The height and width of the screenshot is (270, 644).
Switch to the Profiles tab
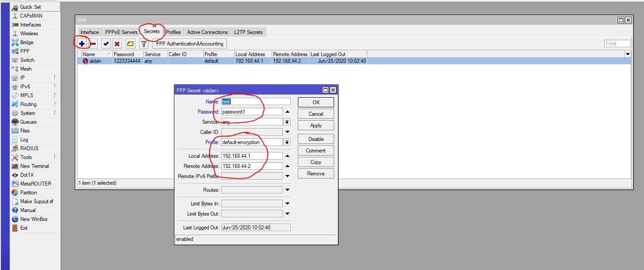click(x=174, y=32)
